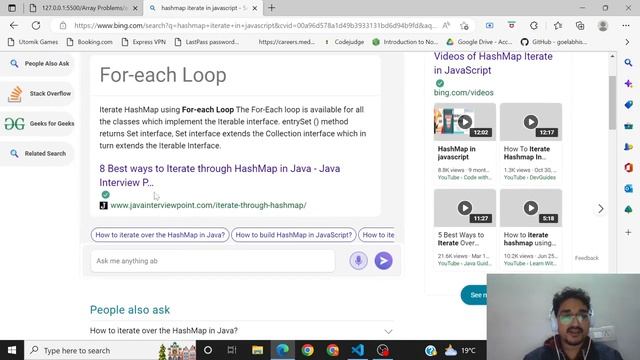
Task: Open the weather 19°C taskbar widget
Action: pos(460,350)
